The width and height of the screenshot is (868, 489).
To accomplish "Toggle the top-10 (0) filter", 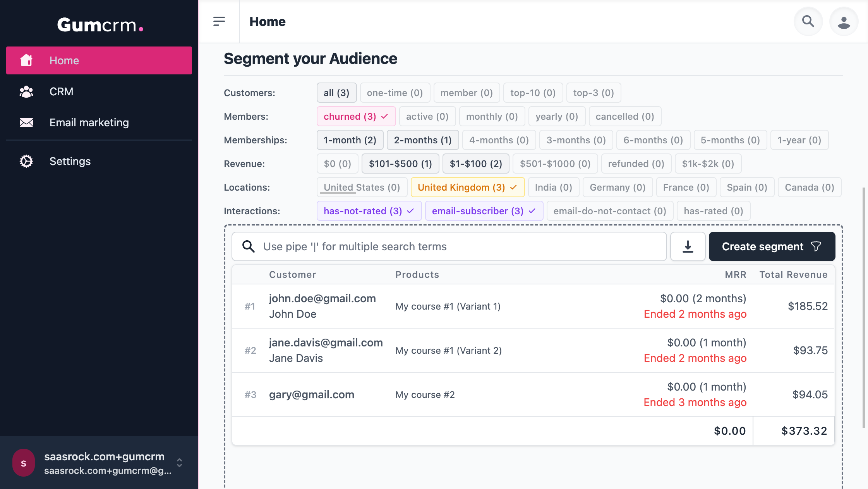I will tap(533, 93).
